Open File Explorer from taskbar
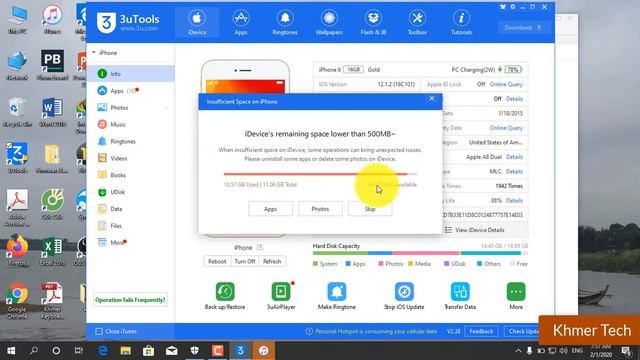Screen dimensions: 640x360 coord(126,351)
